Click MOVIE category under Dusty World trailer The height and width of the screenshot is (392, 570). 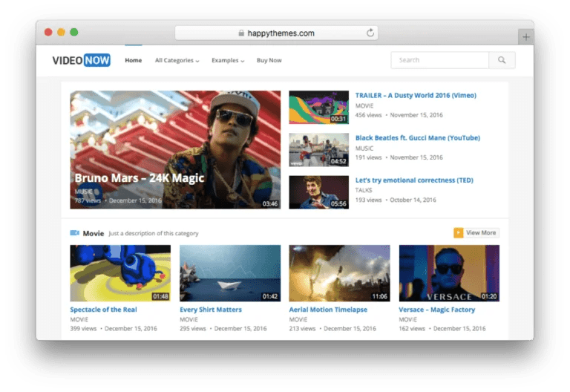click(x=364, y=106)
